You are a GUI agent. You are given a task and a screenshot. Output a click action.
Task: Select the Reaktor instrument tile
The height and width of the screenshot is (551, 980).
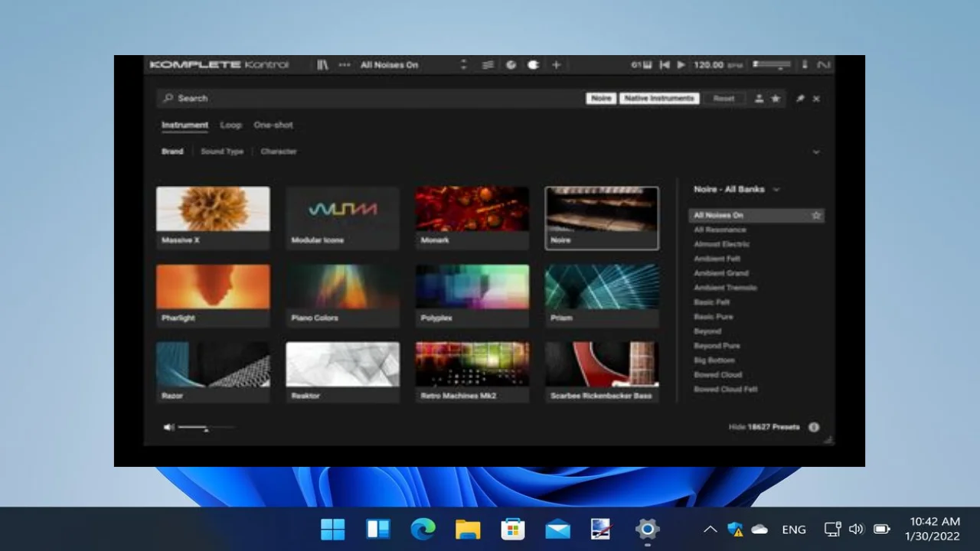click(x=342, y=373)
